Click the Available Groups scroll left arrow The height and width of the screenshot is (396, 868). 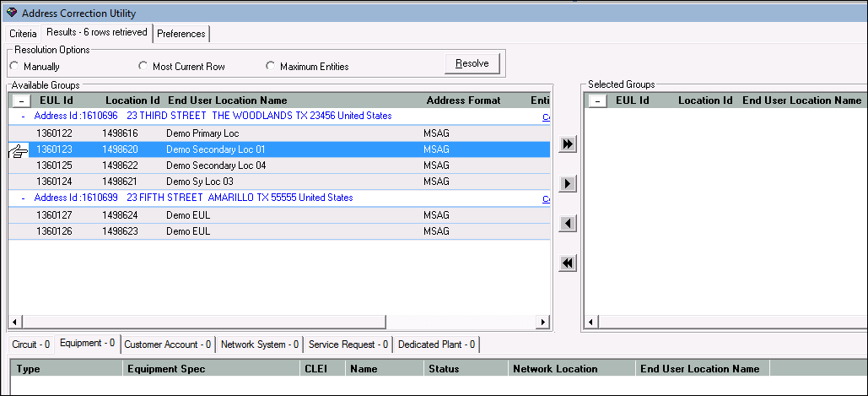point(14,322)
